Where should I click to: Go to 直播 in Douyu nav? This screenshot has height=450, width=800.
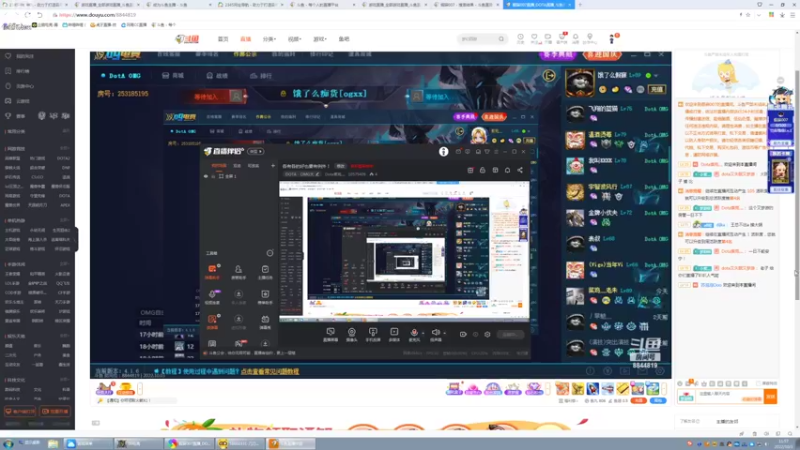pyautogui.click(x=245, y=39)
